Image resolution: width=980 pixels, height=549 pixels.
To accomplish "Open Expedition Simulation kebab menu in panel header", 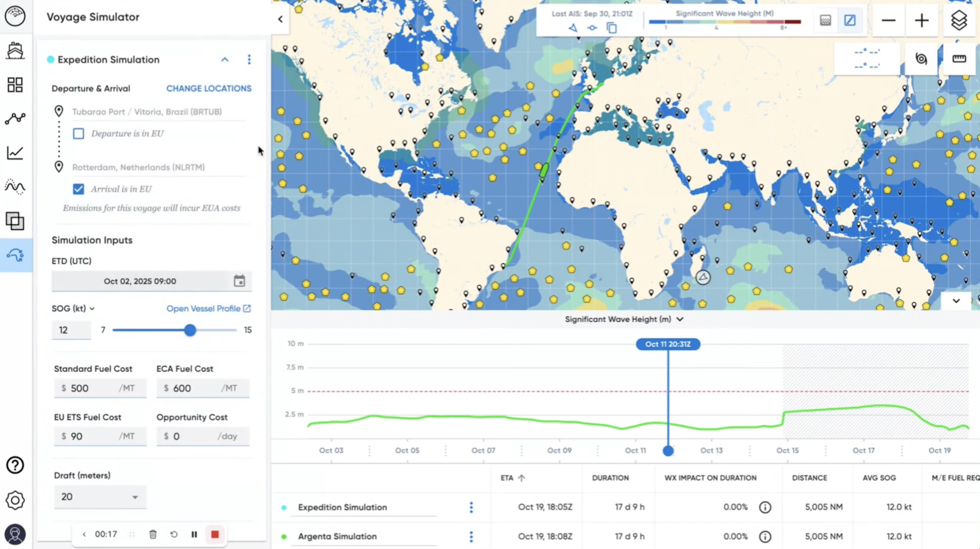I will 249,60.
